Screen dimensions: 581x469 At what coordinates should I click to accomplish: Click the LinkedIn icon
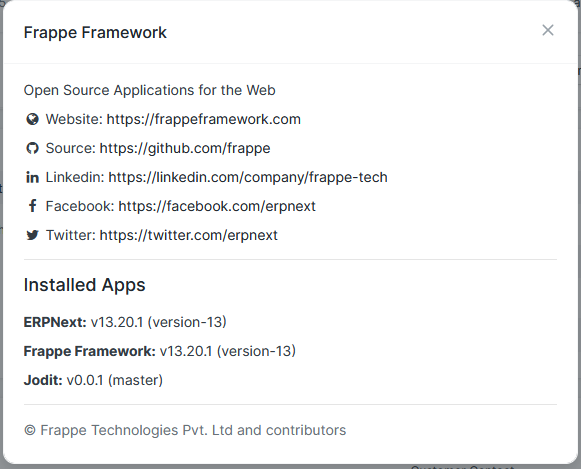tap(32, 177)
